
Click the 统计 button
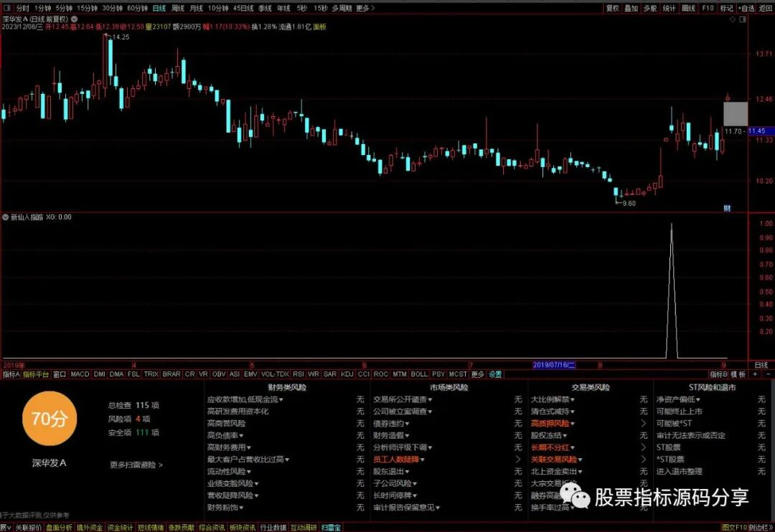coord(669,9)
